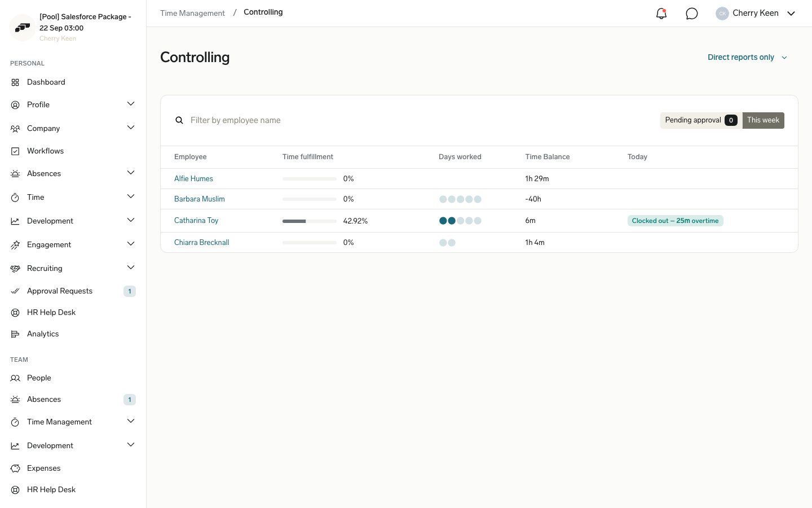Click the search magnifier icon
Viewport: 812px width, 508px height.
coord(179,120)
